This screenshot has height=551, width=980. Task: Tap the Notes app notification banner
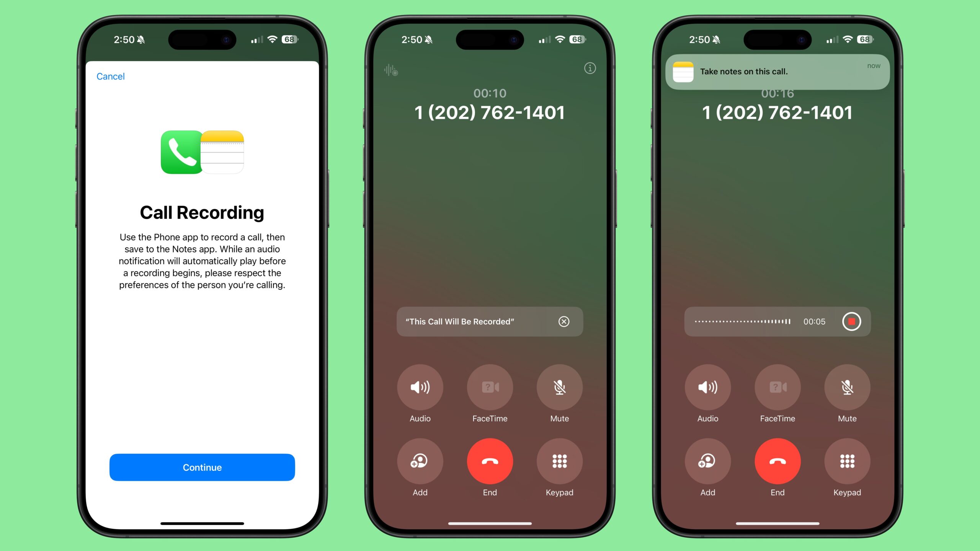click(x=777, y=71)
